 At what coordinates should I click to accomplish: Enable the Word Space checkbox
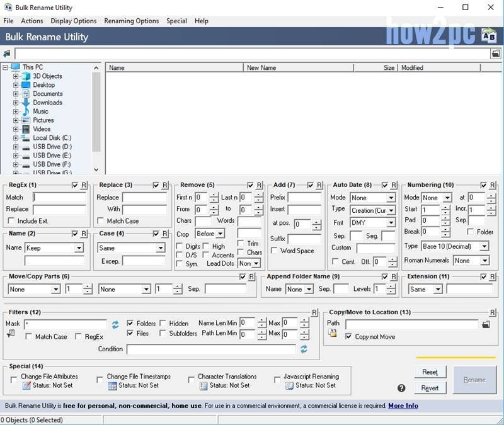point(274,250)
